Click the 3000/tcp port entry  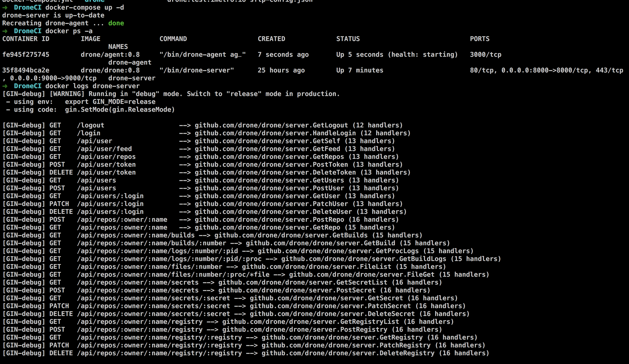pos(486,55)
